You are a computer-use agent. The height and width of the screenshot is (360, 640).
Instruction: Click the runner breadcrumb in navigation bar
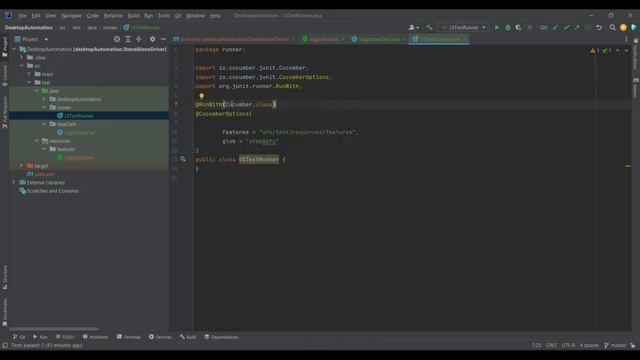coord(110,28)
